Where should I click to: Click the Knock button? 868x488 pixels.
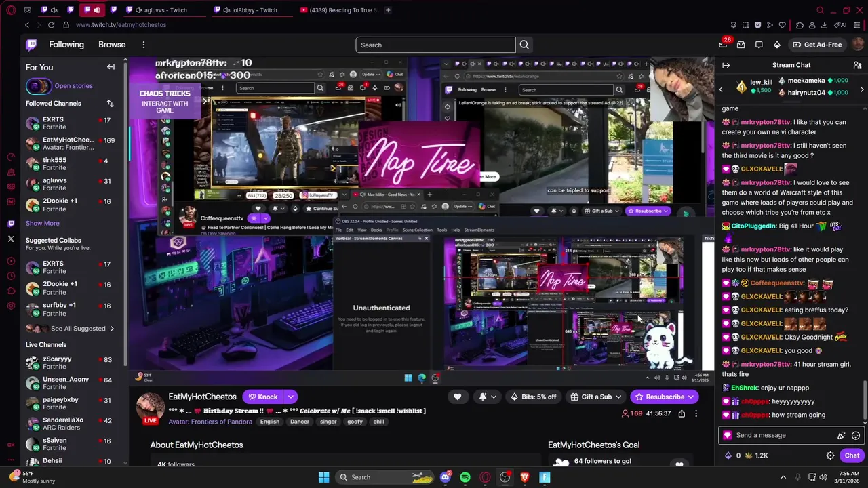coord(262,396)
